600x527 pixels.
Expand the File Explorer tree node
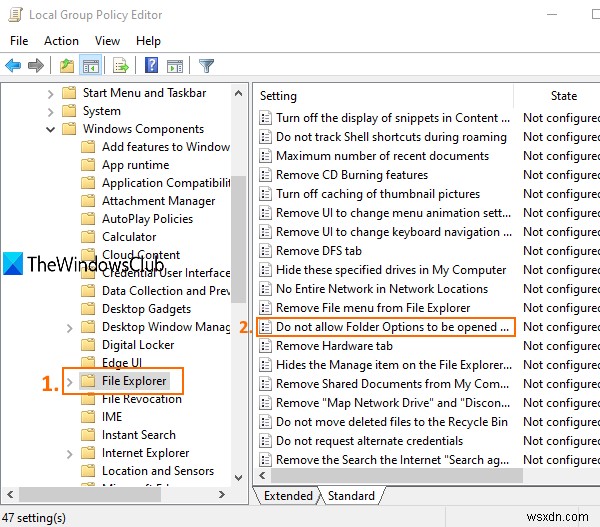click(69, 382)
